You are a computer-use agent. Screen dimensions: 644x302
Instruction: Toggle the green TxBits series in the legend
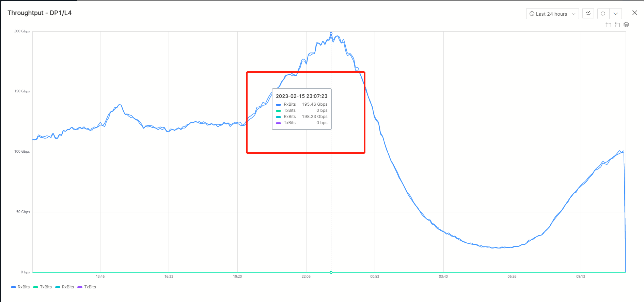43,287
